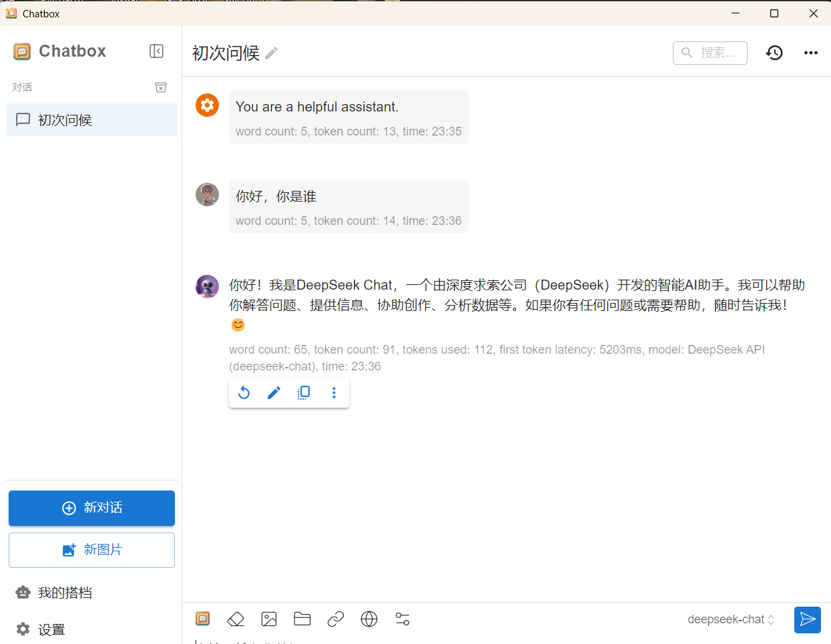
Task: Attach a file using folder icon
Action: [302, 619]
